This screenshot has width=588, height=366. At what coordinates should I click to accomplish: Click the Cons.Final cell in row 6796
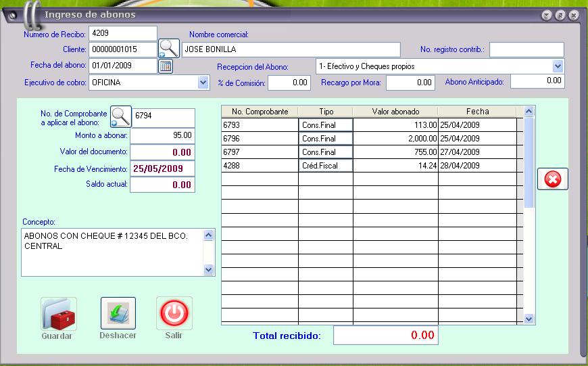[326, 139]
